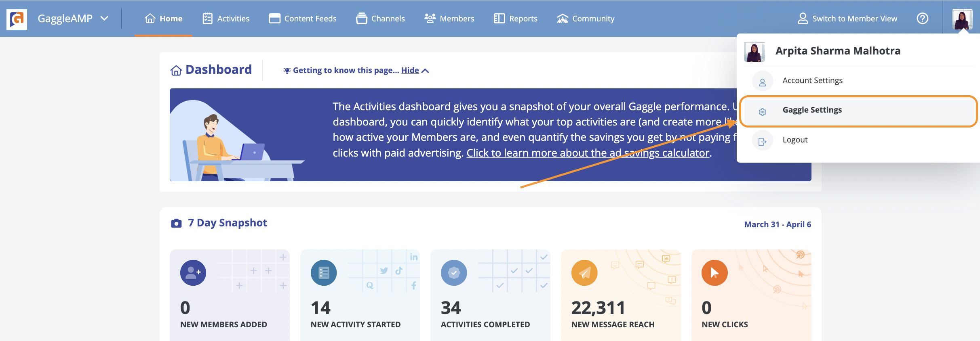This screenshot has height=341, width=980.
Task: Open the Home dashboard icon
Action: (x=150, y=18)
